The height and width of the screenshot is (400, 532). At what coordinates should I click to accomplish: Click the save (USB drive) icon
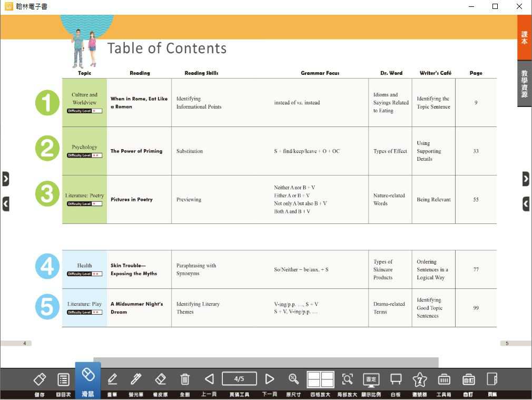coord(40,379)
